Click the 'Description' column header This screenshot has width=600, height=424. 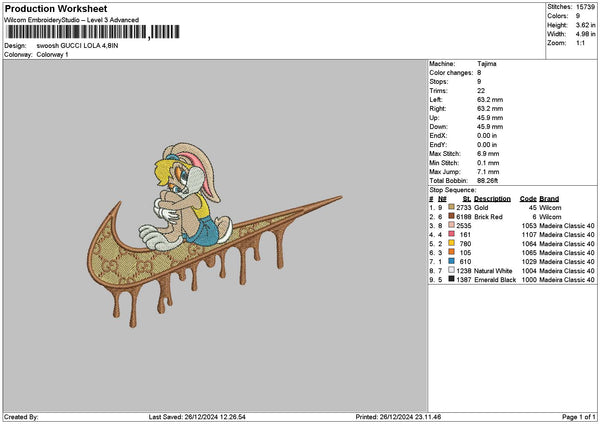(492, 199)
